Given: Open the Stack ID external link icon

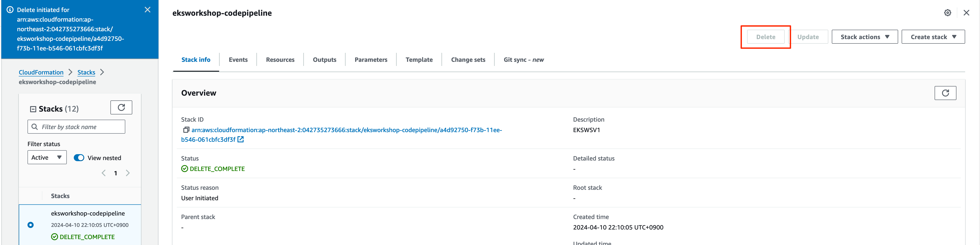Looking at the screenshot, I should 241,139.
